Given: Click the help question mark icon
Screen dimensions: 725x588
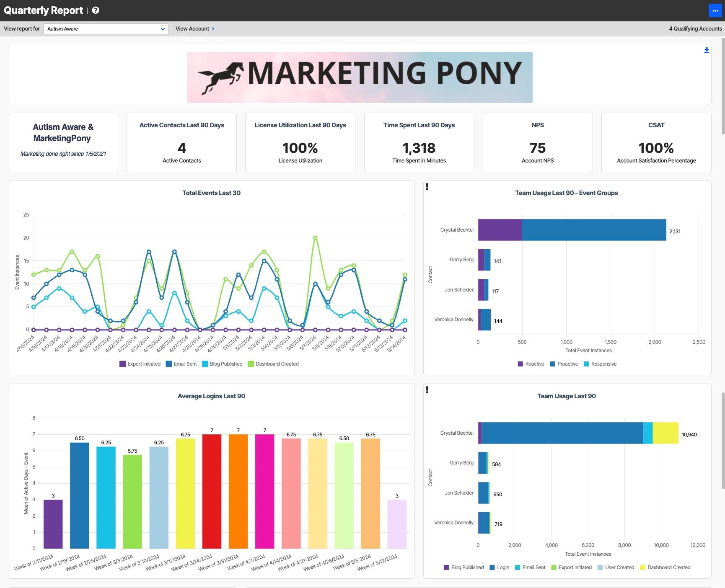Looking at the screenshot, I should coord(96,10).
